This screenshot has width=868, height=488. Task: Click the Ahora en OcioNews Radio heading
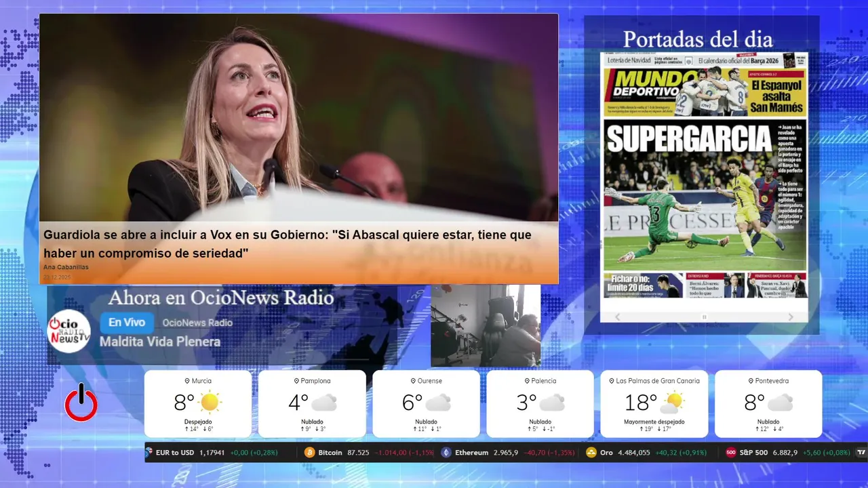point(221,298)
